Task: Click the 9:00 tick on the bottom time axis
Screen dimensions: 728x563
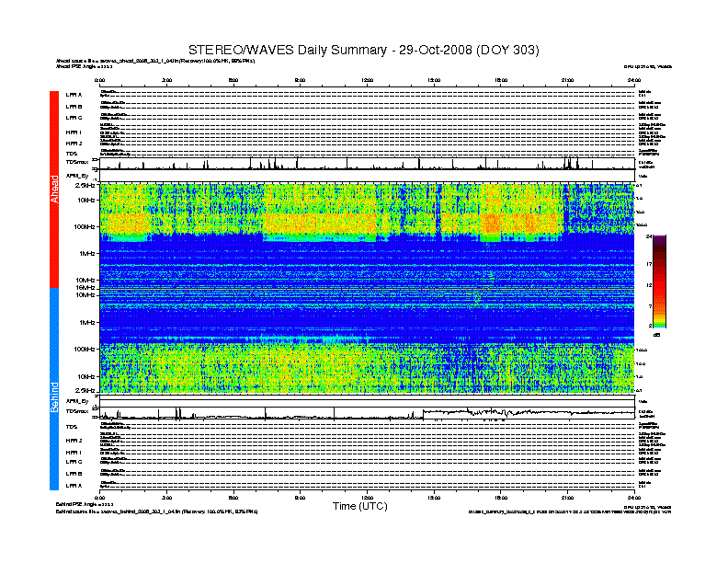Action: pos(301,498)
